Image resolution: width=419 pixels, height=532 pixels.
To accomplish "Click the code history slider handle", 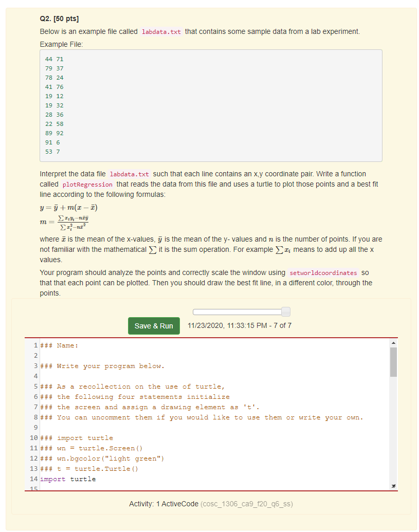I will click(286, 311).
